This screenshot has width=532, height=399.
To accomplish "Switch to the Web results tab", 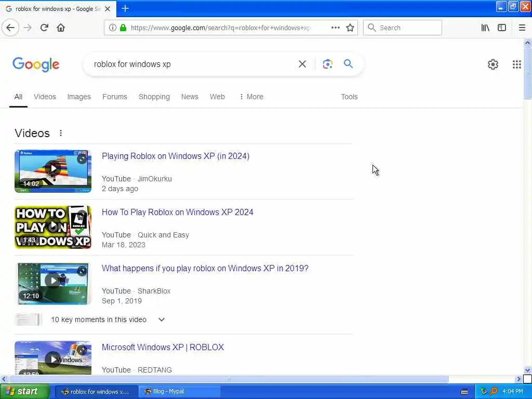I will click(x=217, y=97).
